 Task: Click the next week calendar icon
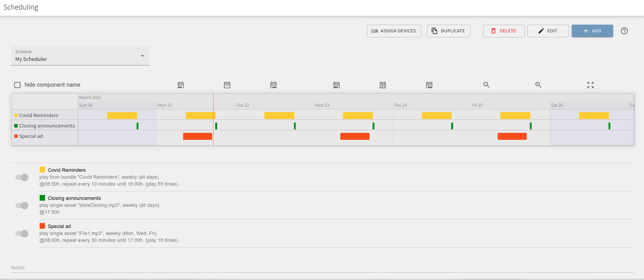click(x=273, y=85)
